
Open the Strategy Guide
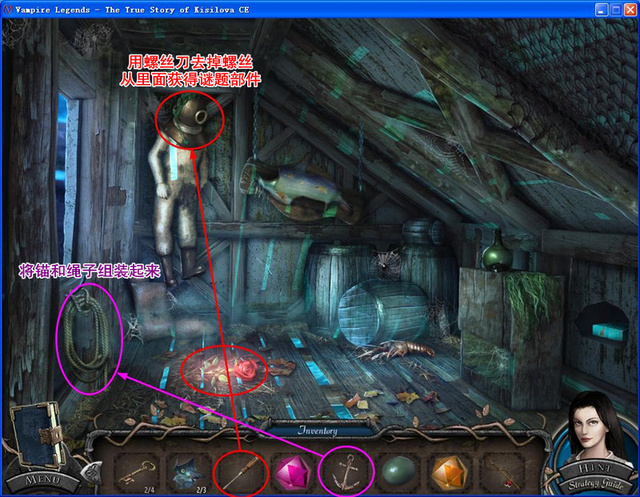coord(596,484)
